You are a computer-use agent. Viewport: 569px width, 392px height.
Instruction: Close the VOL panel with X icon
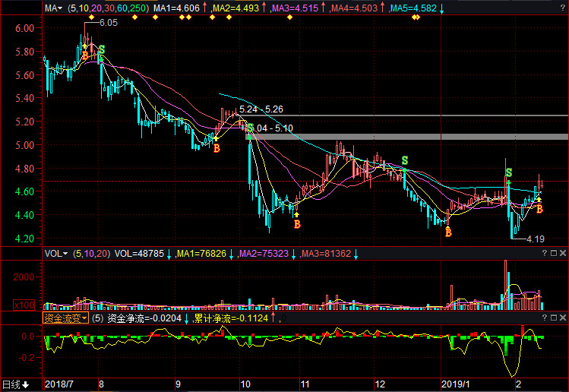(x=563, y=253)
